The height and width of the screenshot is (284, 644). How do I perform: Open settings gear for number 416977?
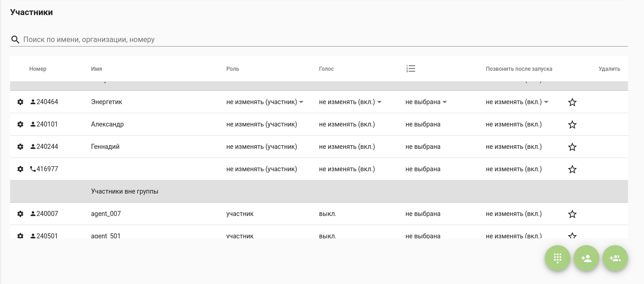[x=20, y=169]
